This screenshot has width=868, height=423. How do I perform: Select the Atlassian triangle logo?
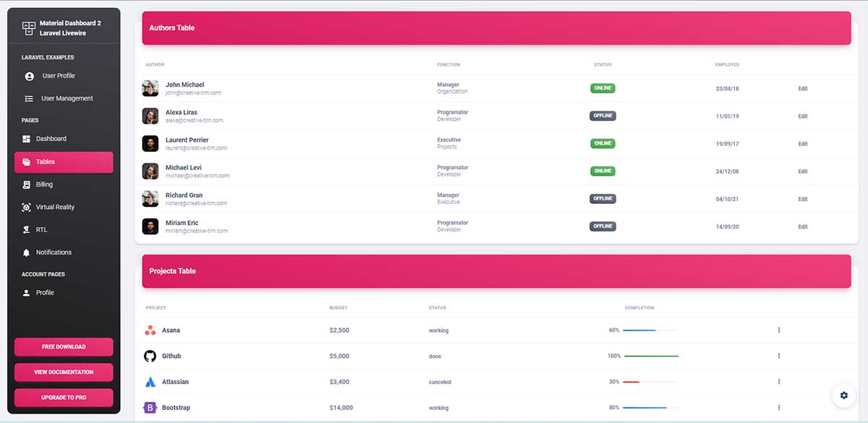[x=150, y=382]
